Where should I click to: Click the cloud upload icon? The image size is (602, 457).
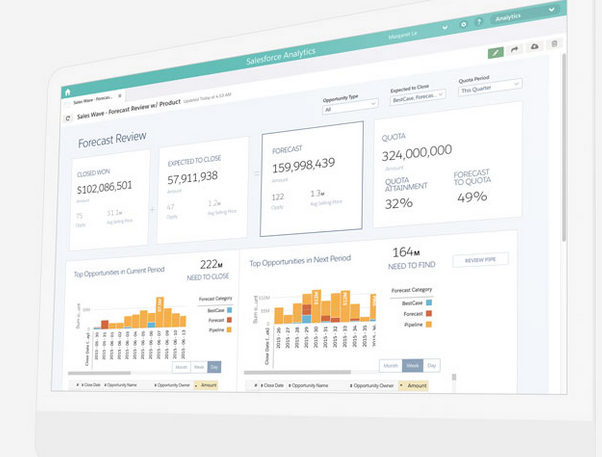(x=535, y=46)
